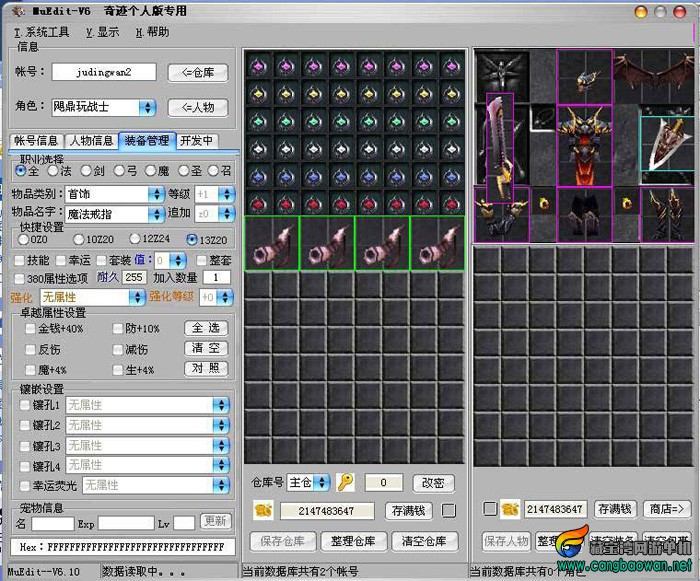The image size is (700, 581).
Task: Click the 帐号 account input field
Action: (x=104, y=72)
